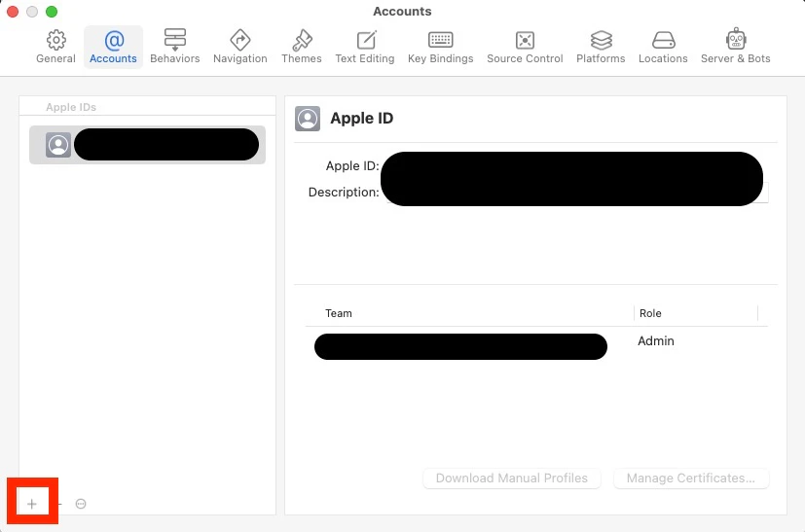Open the Server & Bots tab
This screenshot has width=805, height=532.
click(736, 47)
